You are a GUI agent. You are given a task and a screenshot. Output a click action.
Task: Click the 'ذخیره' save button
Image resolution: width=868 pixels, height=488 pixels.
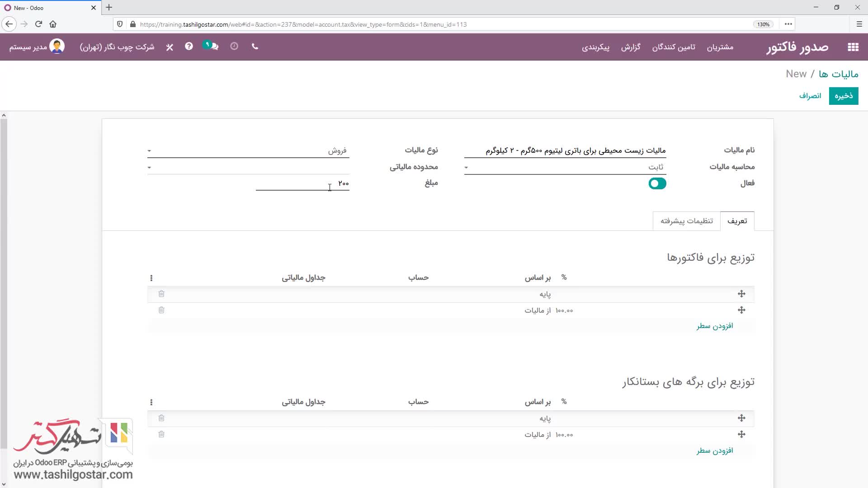pos(843,96)
